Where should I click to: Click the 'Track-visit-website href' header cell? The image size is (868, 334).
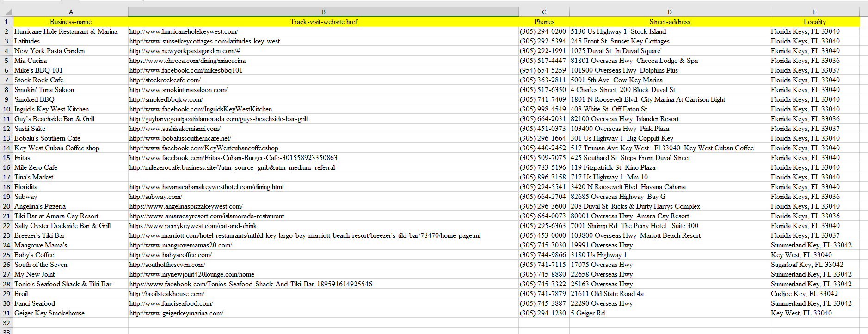coord(323,22)
